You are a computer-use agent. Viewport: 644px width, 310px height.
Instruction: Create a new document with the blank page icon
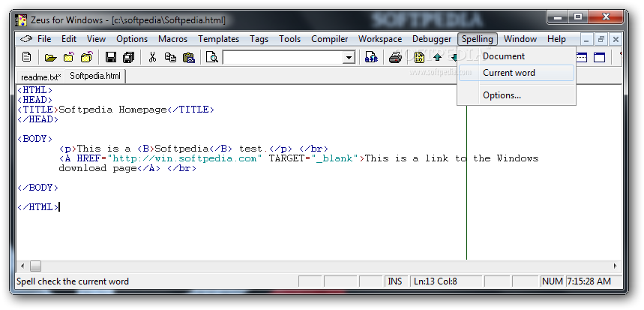click(27, 57)
